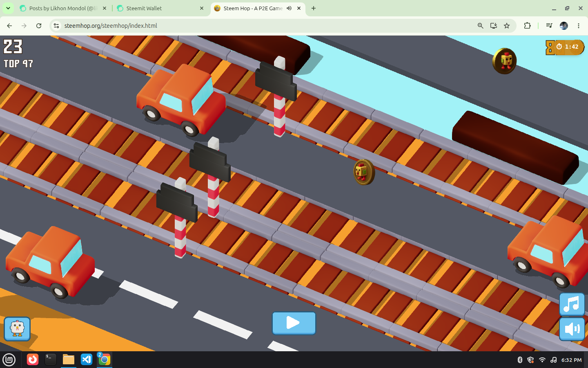This screenshot has width=588, height=368.
Task: Mute the Steem Hop tab audio icon
Action: (x=289, y=8)
